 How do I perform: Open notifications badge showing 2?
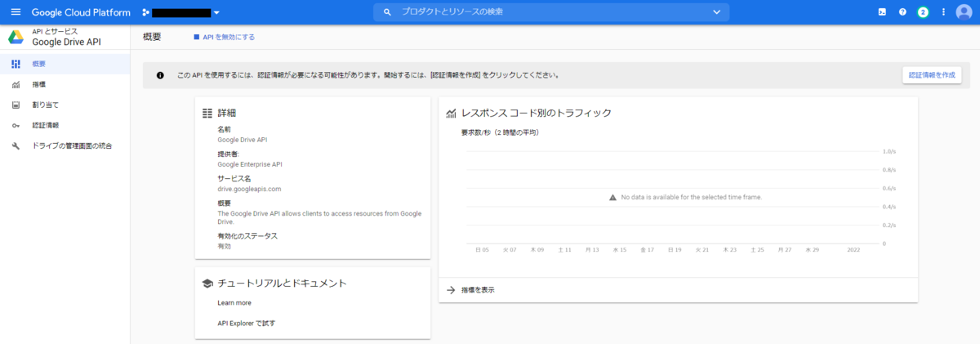[x=923, y=12]
